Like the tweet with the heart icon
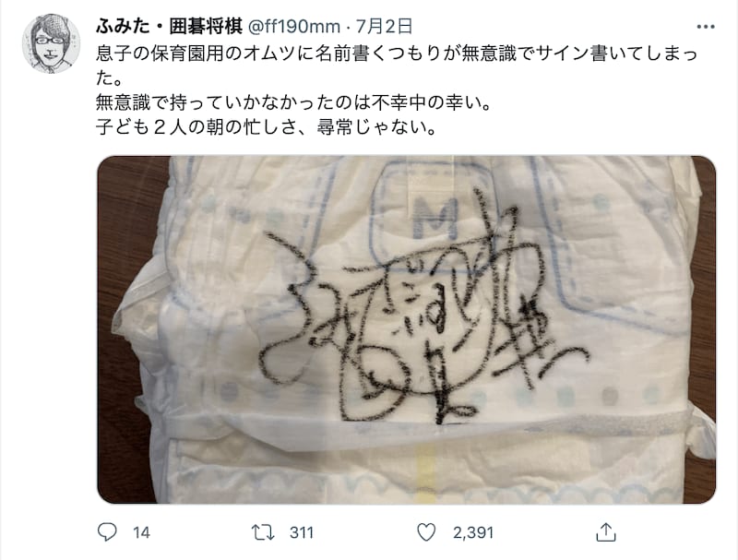 (426, 532)
